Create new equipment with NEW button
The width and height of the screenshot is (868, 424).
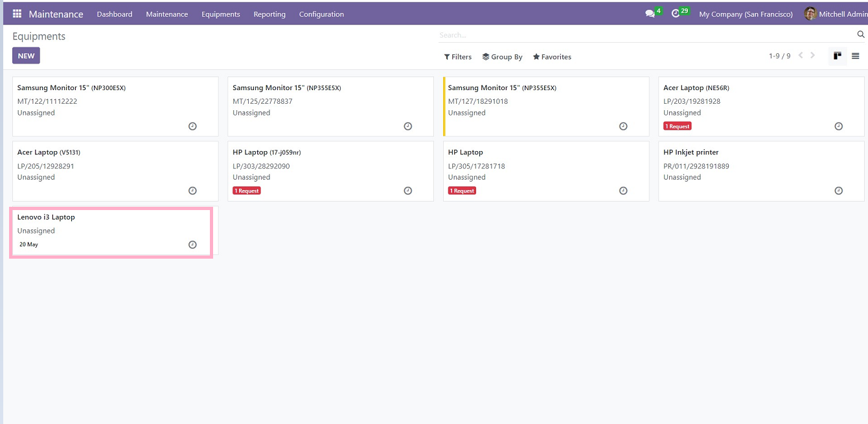coord(26,56)
